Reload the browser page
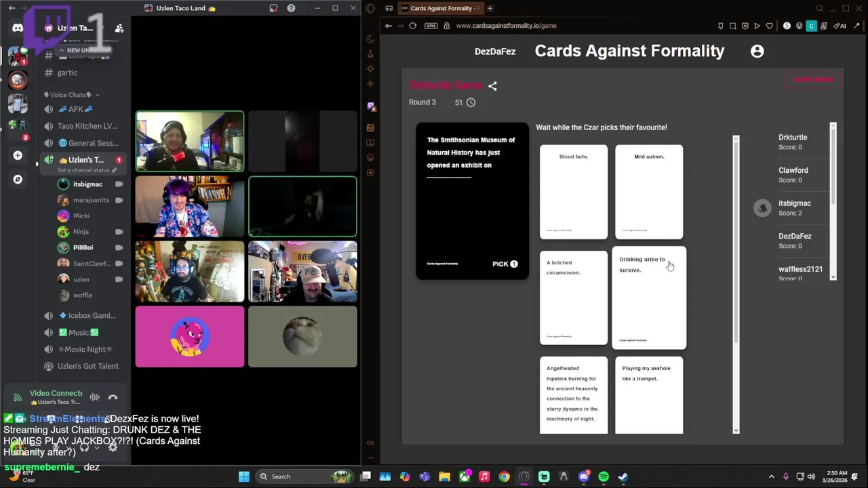This screenshot has width=868, height=488. tap(412, 26)
